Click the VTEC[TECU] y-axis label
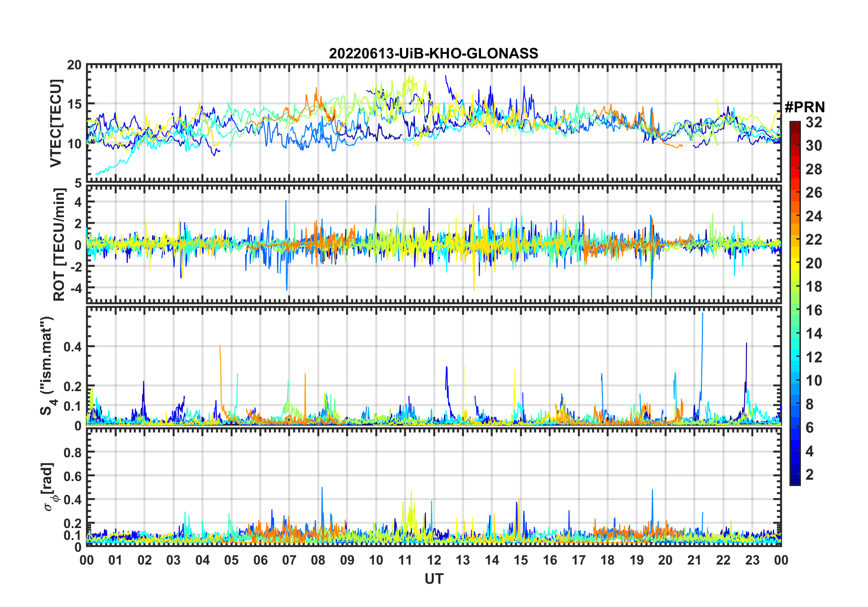Viewport: 868px width, 607px height. [x=56, y=123]
